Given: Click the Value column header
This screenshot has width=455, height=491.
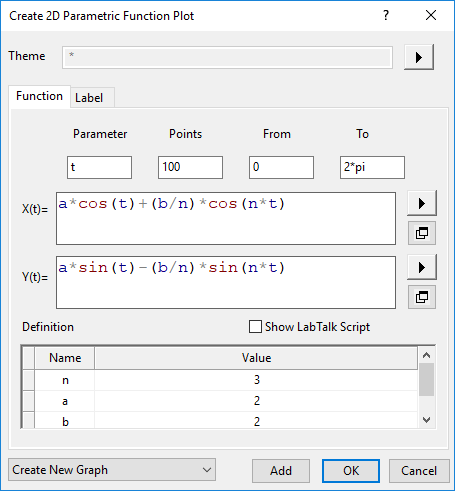Looking at the screenshot, I should 256,358.
